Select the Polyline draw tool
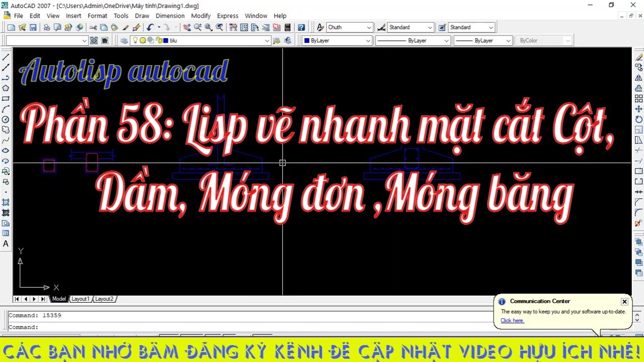 6,78
